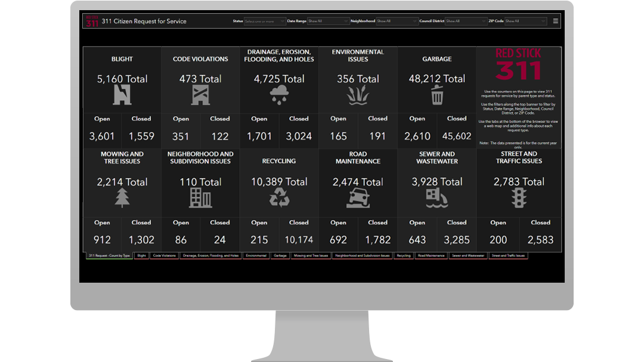Switch to the Street and Traffic Issues tab
The image size is (644, 362).
coord(508,256)
